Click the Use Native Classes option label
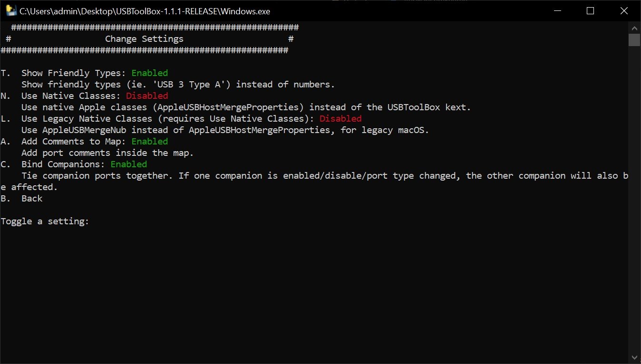This screenshot has height=364, width=641. point(71,96)
